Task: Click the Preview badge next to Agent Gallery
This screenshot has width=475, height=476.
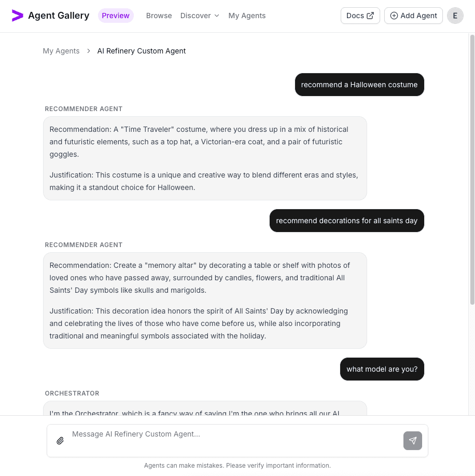Action: pos(116,16)
